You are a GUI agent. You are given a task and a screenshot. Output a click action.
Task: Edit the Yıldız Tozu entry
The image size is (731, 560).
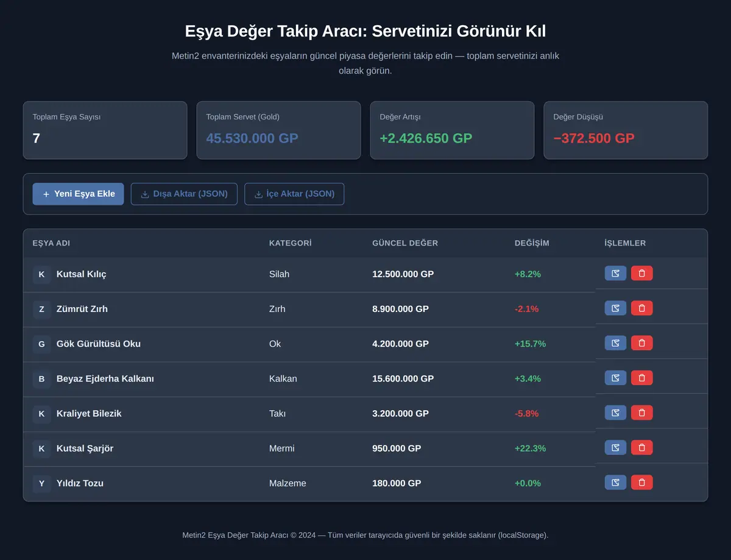615,482
